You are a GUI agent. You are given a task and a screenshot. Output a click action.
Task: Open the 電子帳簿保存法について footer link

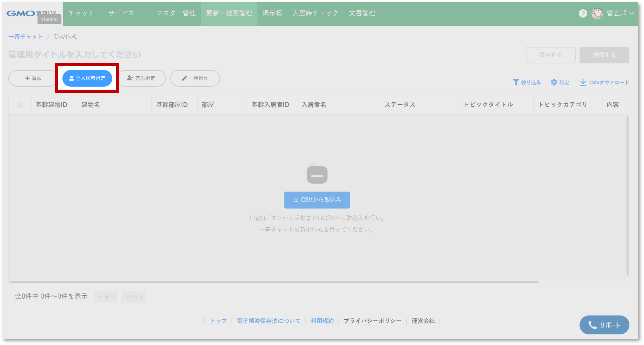tap(269, 321)
